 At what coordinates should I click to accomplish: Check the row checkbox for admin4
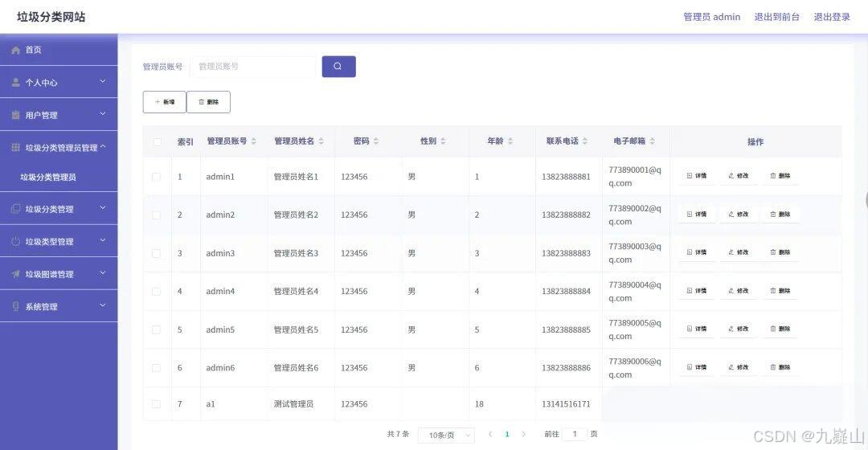(156, 292)
